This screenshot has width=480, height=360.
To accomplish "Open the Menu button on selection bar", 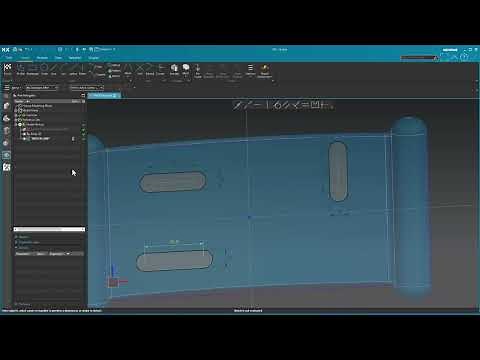I will (x=12, y=88).
